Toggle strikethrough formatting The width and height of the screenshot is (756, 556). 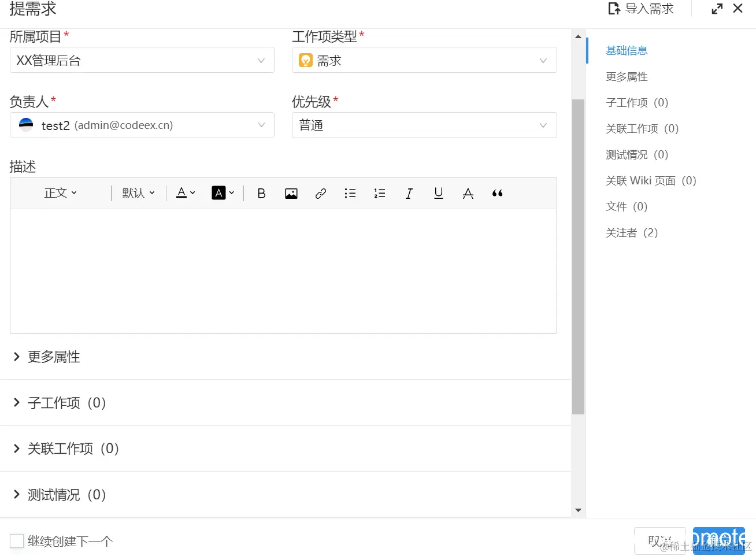pyautogui.click(x=468, y=193)
